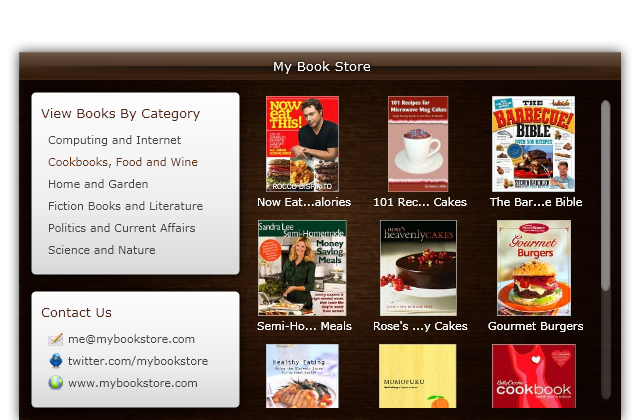The image size is (640, 420).
Task: Click the 'Gourmet Burgers' title text
Action: [536, 326]
